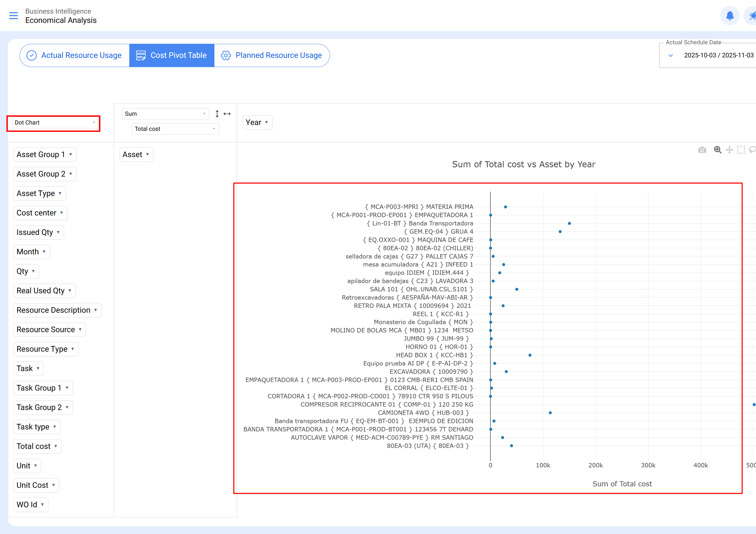Select the chart zoom tool
This screenshot has height=534, width=756.
tap(717, 150)
